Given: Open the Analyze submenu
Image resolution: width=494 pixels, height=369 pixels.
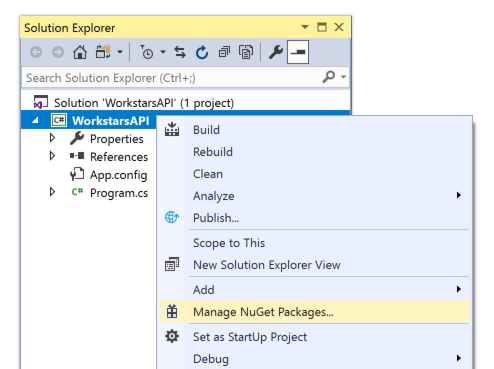Looking at the screenshot, I should pos(315,196).
